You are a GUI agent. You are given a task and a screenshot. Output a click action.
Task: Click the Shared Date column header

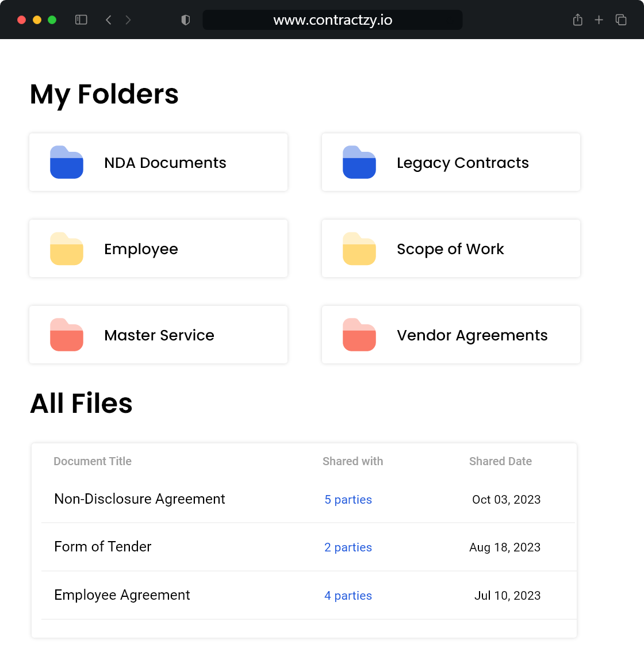[x=500, y=461]
